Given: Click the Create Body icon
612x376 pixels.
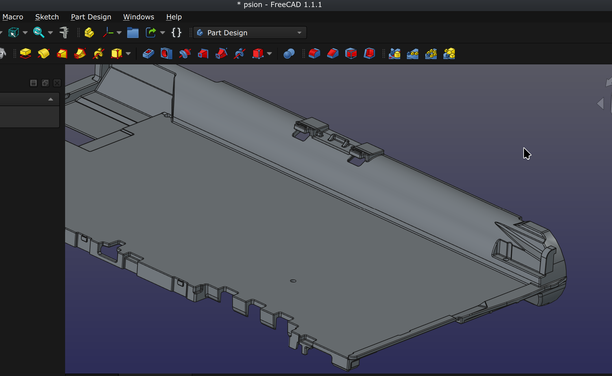Looking at the screenshot, I should 89,33.
